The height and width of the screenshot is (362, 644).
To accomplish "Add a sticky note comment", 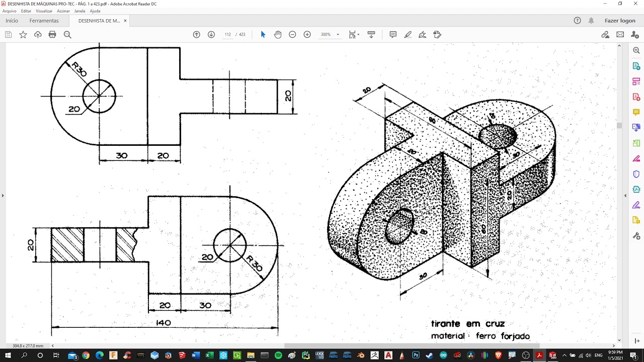I will [x=393, y=35].
